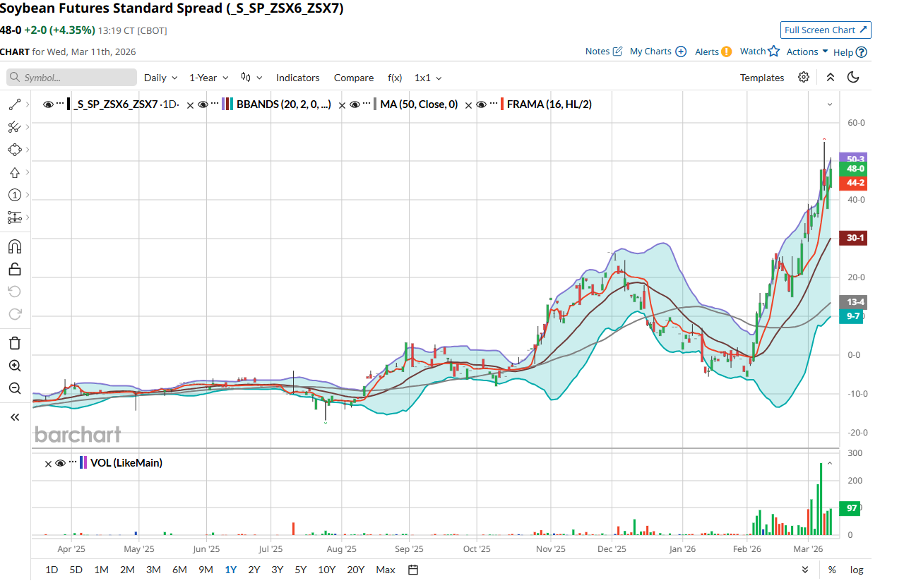The image size is (904, 588).
Task: Select the 1D range
Action: pyautogui.click(x=52, y=570)
